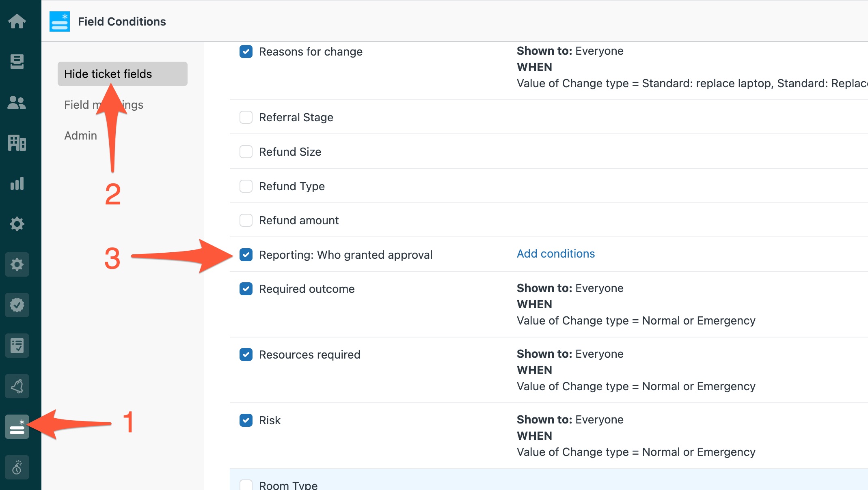Open the Reporting bar chart icon

pos(17,183)
